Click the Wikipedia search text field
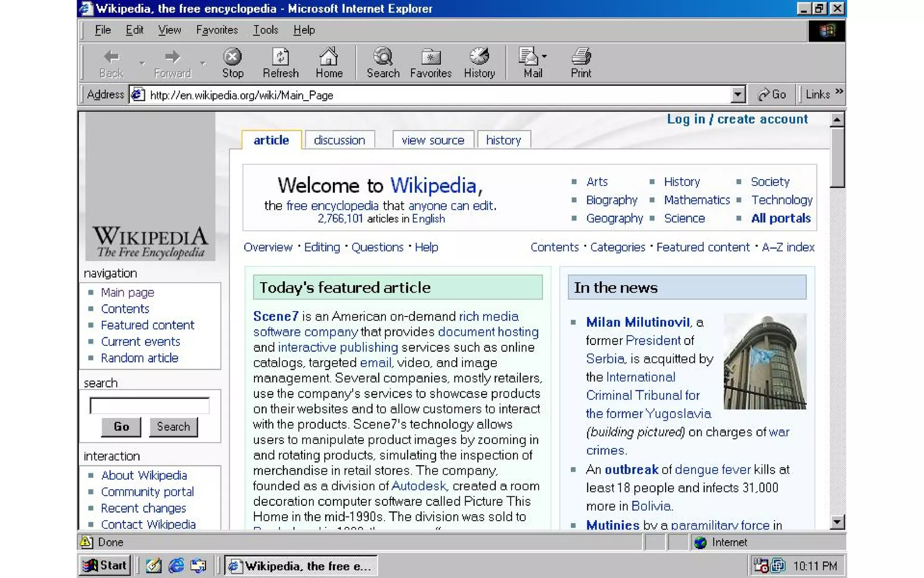The image size is (924, 578). click(149, 406)
